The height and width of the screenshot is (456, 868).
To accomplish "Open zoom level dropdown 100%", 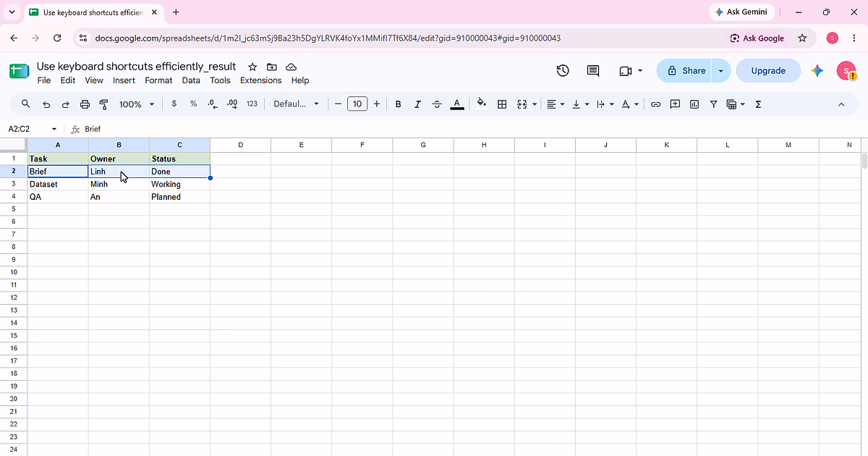I will pos(137,104).
